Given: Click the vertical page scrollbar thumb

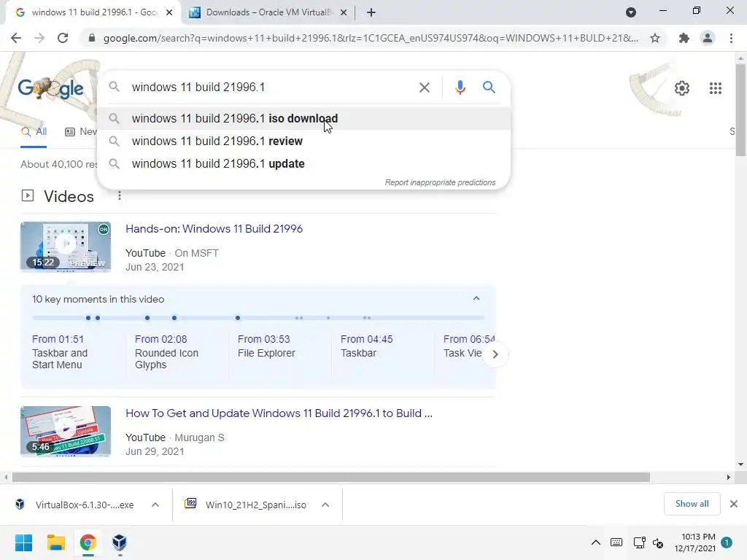Looking at the screenshot, I should [x=740, y=109].
